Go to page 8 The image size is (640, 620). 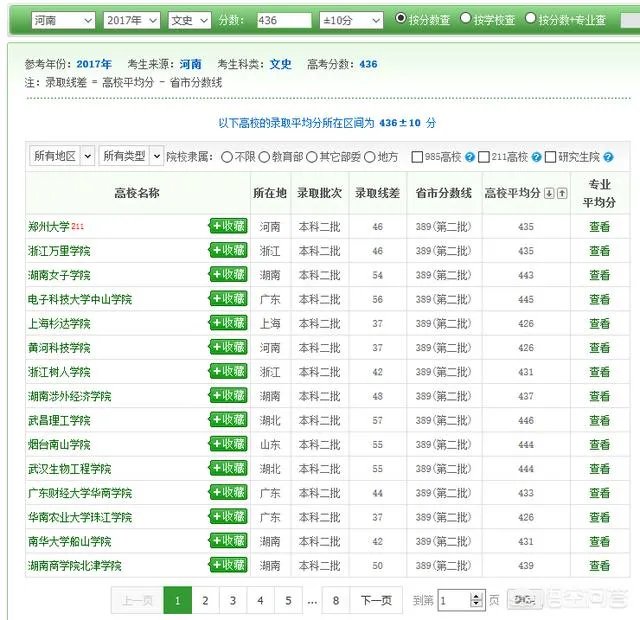(336, 600)
